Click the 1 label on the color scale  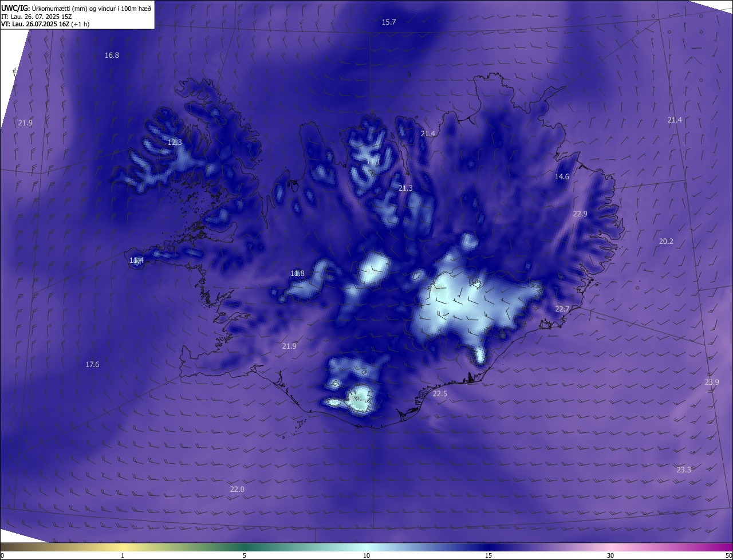tap(123, 555)
